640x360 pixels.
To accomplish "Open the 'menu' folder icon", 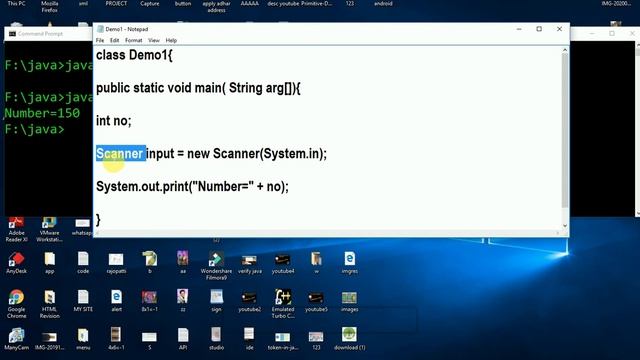I will (x=83, y=339).
